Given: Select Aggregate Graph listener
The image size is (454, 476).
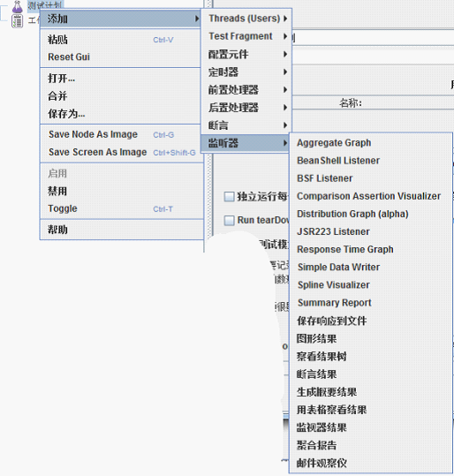Looking at the screenshot, I should (334, 143).
